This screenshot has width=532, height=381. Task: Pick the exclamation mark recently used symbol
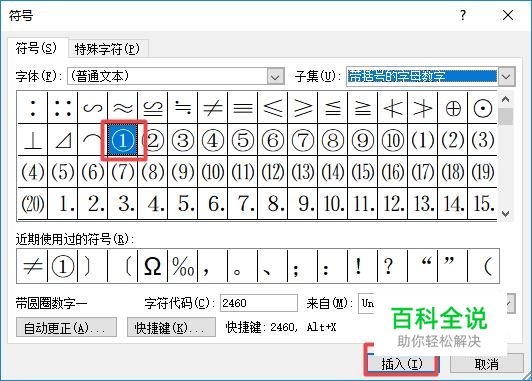click(x=362, y=266)
